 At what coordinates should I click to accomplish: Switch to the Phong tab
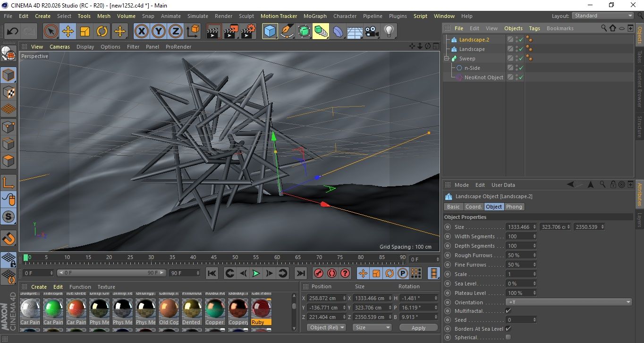point(514,207)
